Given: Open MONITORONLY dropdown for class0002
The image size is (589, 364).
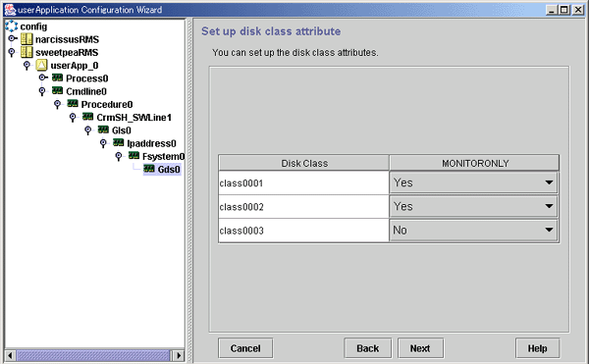Looking at the screenshot, I should pyautogui.click(x=473, y=206).
